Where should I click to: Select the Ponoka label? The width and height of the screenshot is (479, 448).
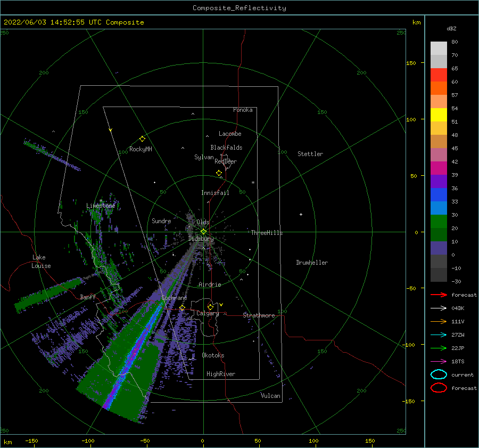pyautogui.click(x=243, y=110)
